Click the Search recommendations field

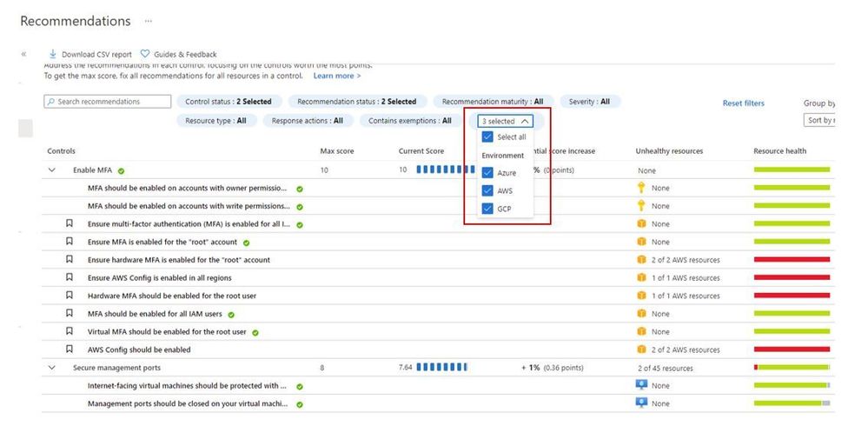click(108, 102)
